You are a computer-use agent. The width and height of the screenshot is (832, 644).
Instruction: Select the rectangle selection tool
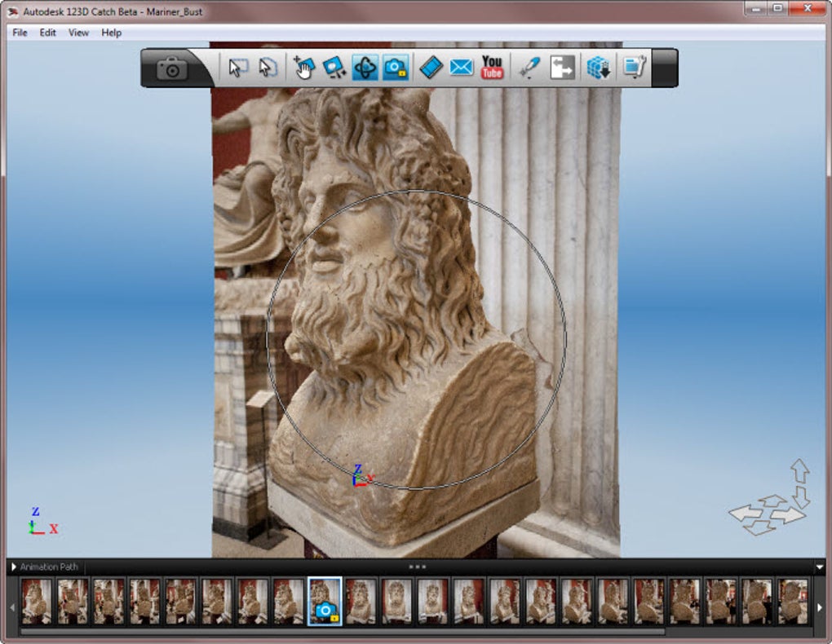(x=237, y=68)
